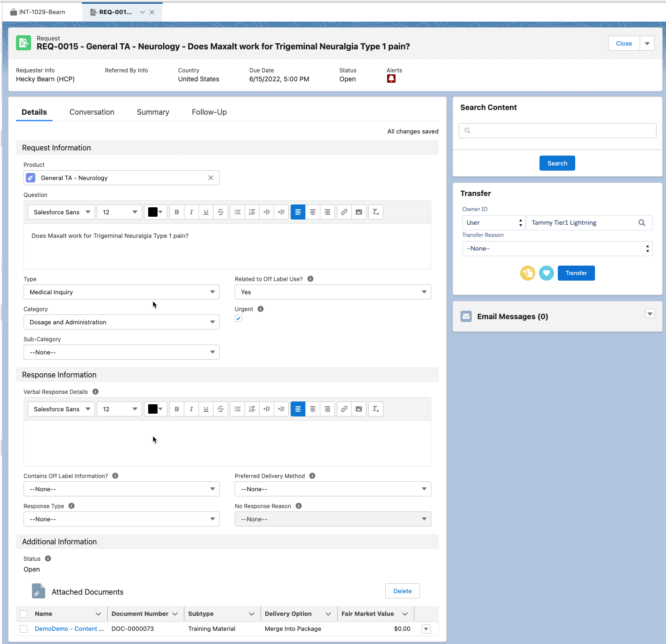Expand the Email Messages panel menu

[x=650, y=314]
